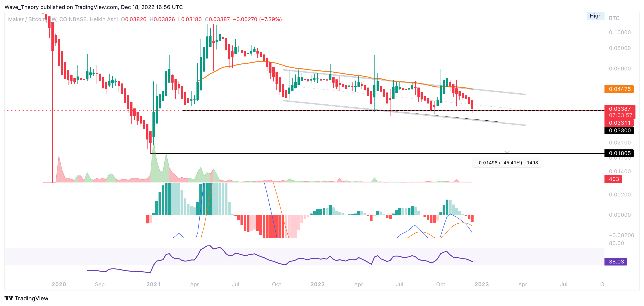
Task: Click the red 0.03387 current price label
Action: point(620,109)
